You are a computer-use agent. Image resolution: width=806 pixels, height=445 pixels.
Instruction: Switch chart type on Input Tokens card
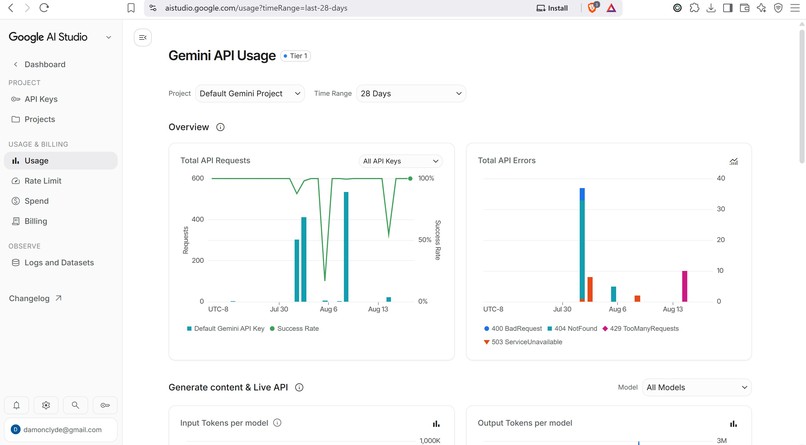click(436, 423)
